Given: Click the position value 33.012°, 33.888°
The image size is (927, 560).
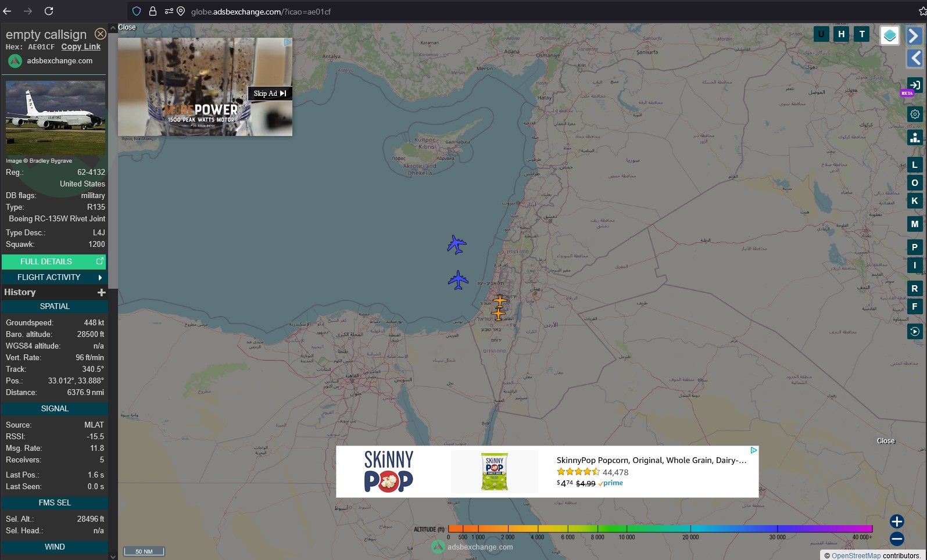Looking at the screenshot, I should point(76,380).
